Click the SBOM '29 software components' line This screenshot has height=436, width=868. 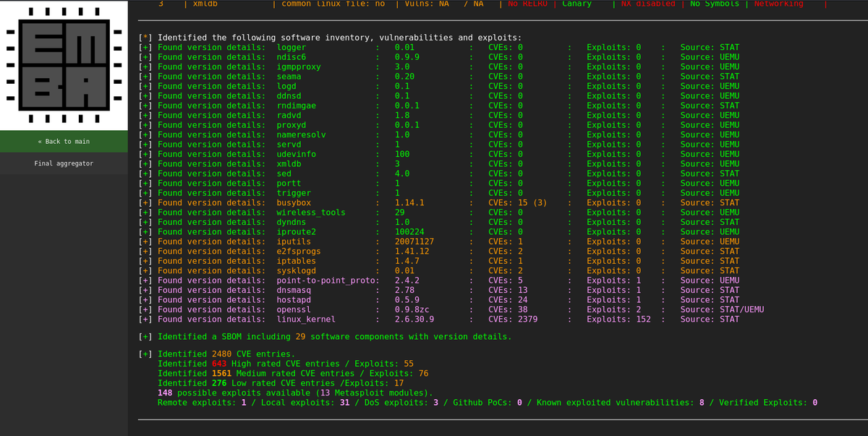[x=324, y=337]
